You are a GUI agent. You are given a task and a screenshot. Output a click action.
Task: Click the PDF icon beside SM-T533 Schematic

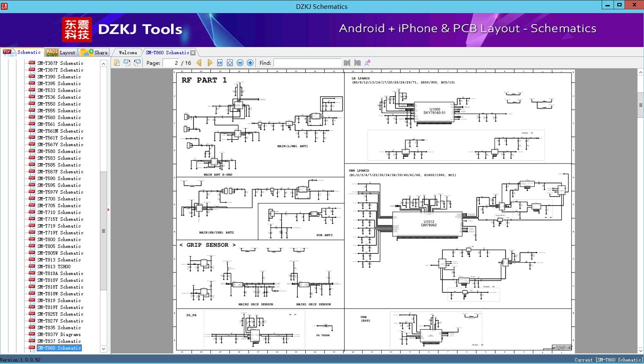[32, 90]
